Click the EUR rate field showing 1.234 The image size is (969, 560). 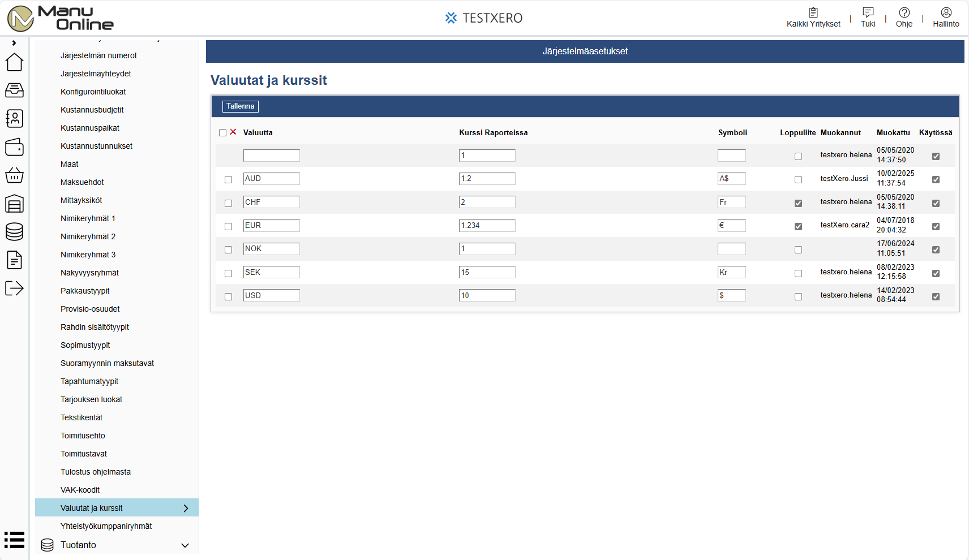pyautogui.click(x=487, y=226)
